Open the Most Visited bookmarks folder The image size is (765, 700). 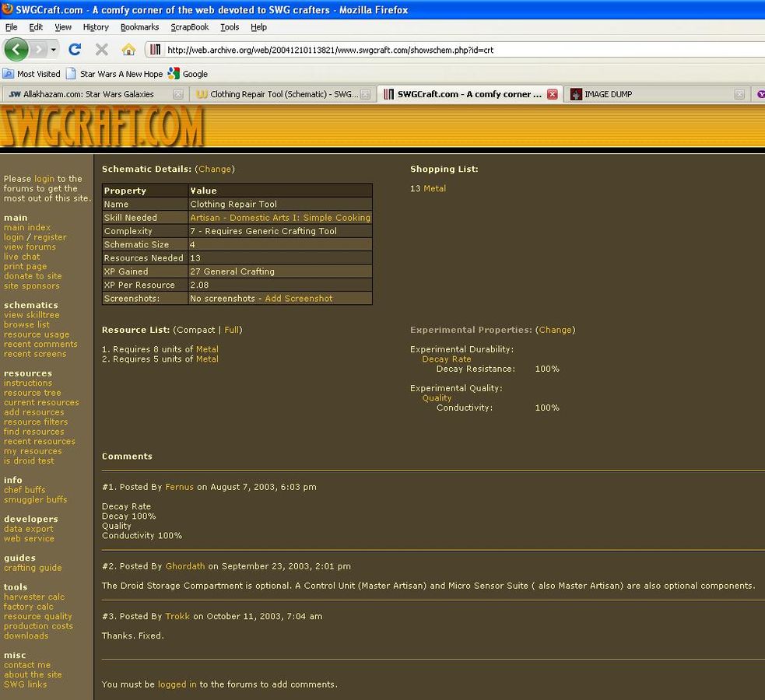[x=32, y=74]
